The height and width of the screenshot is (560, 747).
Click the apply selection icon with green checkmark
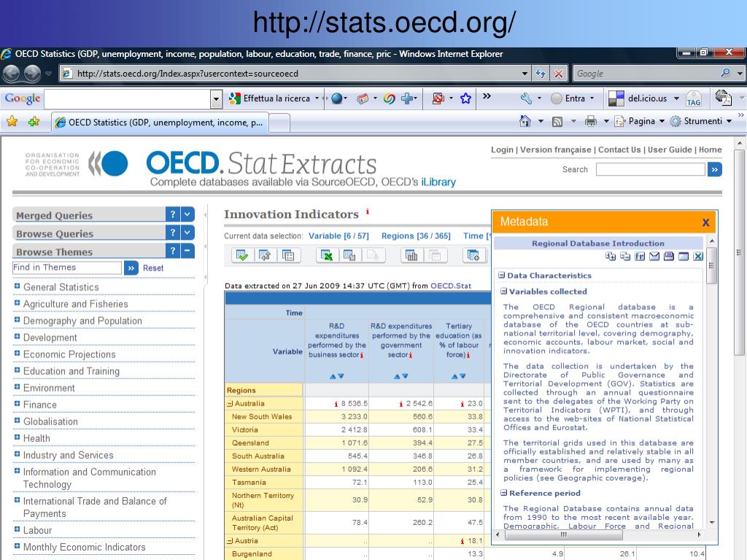click(242, 256)
